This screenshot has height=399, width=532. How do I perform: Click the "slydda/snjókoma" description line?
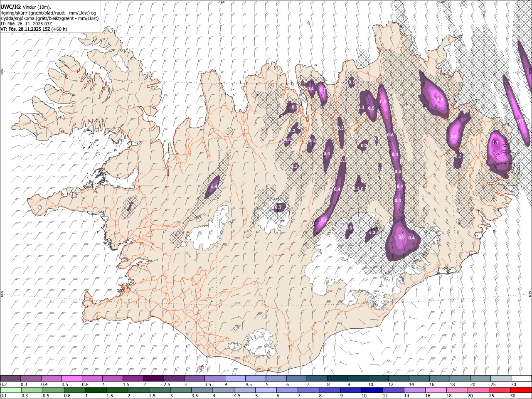pos(49,18)
